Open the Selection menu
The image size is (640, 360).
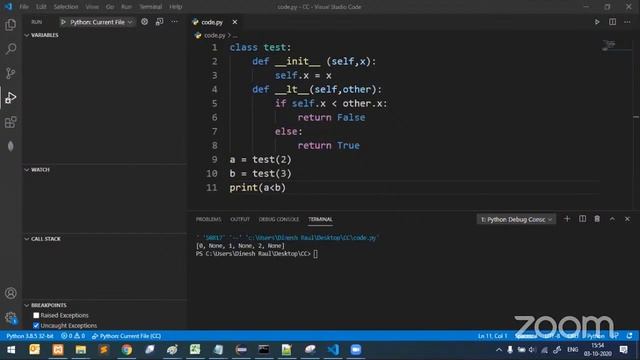click(66, 7)
